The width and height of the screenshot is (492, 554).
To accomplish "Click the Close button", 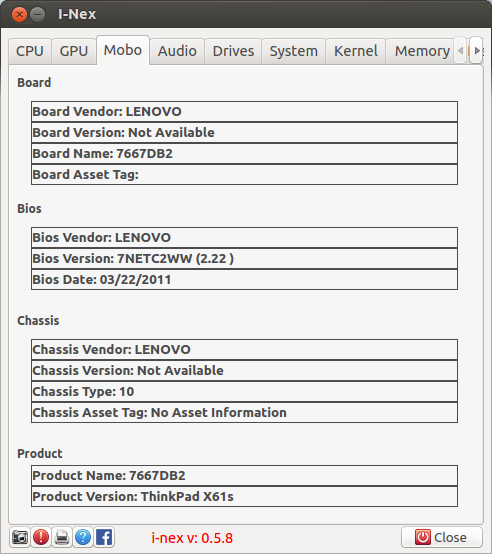I will pos(442,537).
